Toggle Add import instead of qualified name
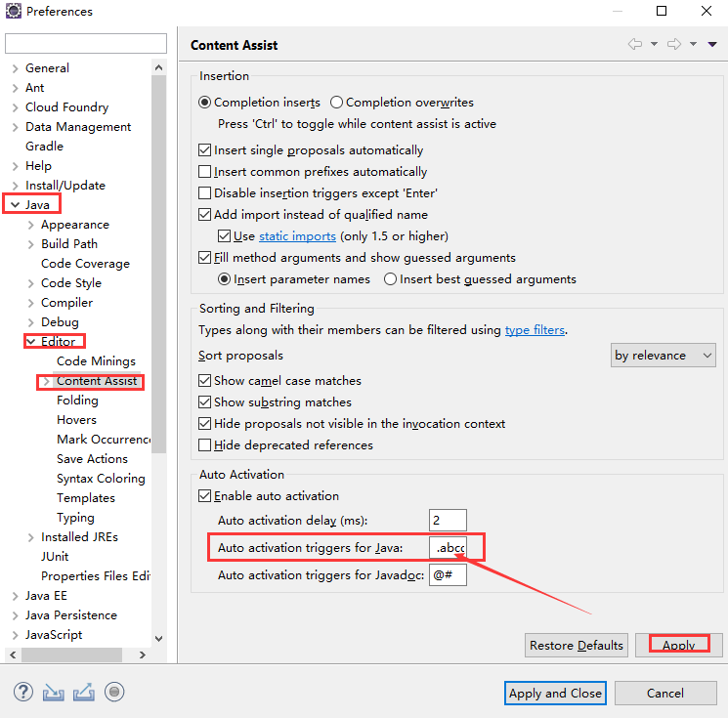Image resolution: width=728 pixels, height=718 pixels. click(205, 215)
